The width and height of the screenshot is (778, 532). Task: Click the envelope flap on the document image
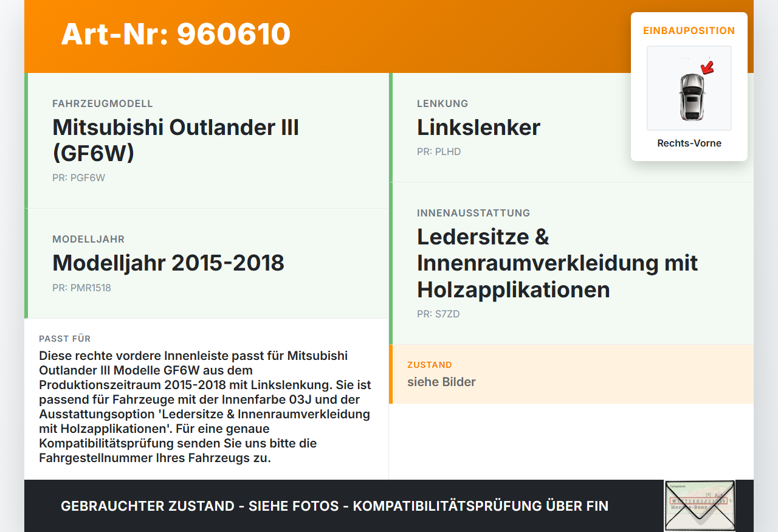(699, 492)
